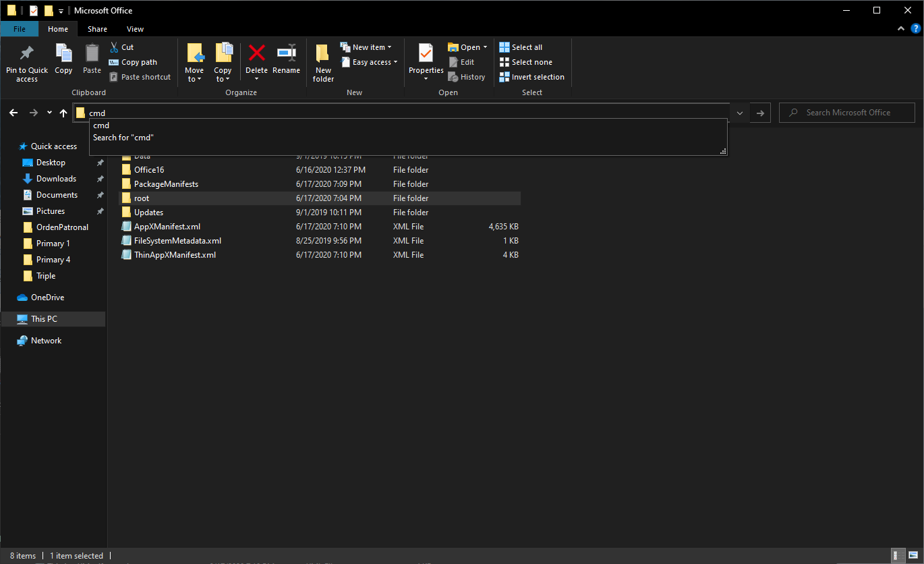Image resolution: width=924 pixels, height=564 pixels.
Task: Click the red Delete icon
Action: coord(256,53)
